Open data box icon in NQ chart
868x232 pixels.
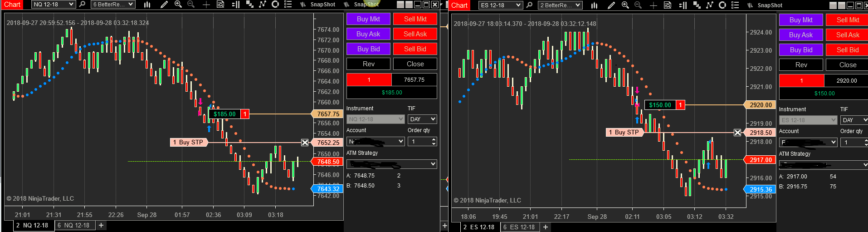(x=220, y=5)
